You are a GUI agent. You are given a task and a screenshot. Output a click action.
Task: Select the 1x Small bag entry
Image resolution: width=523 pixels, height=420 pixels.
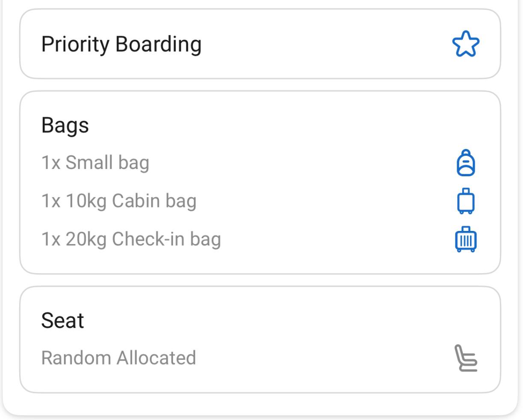(95, 163)
